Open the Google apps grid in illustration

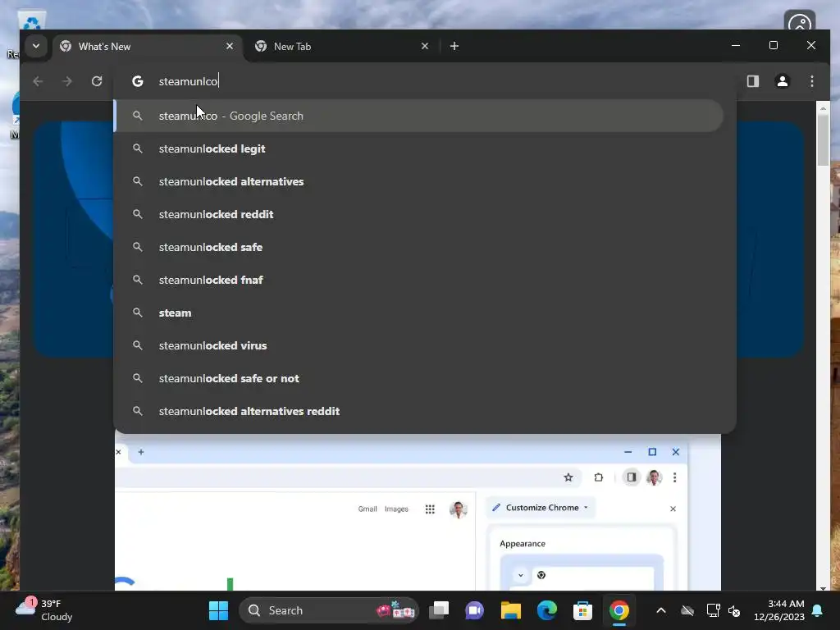[x=430, y=509]
